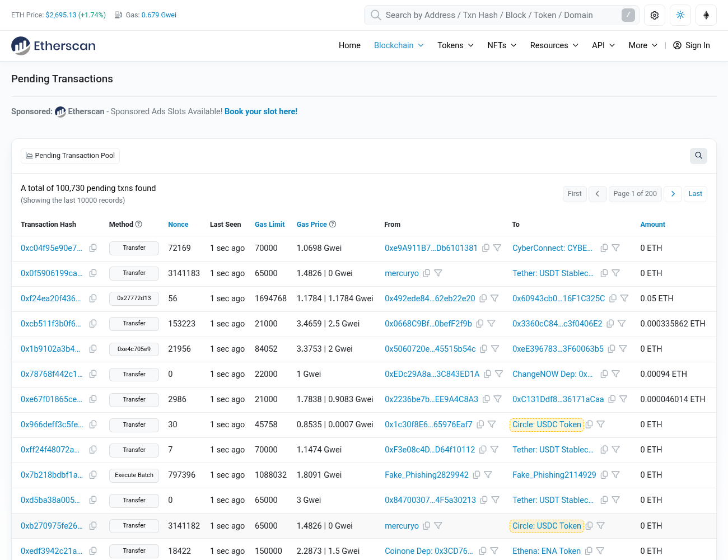Jump to the Last page
Viewport: 728px width, 560px height.
pyautogui.click(x=696, y=194)
